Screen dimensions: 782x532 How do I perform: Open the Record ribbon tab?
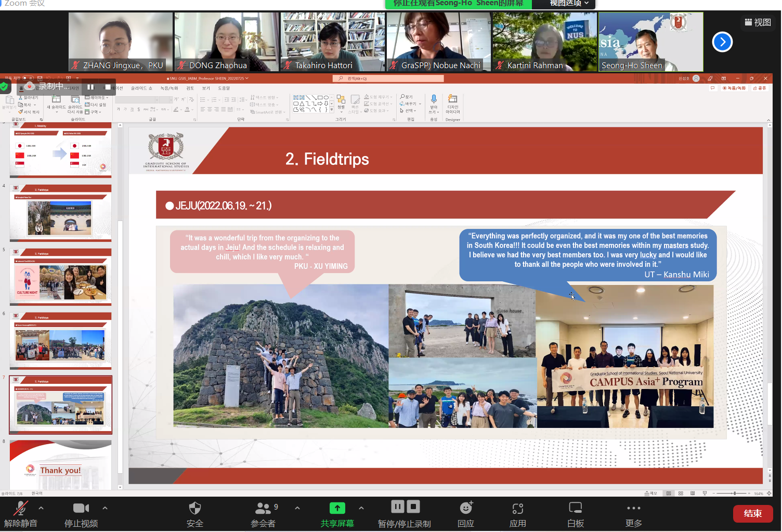[x=169, y=88]
